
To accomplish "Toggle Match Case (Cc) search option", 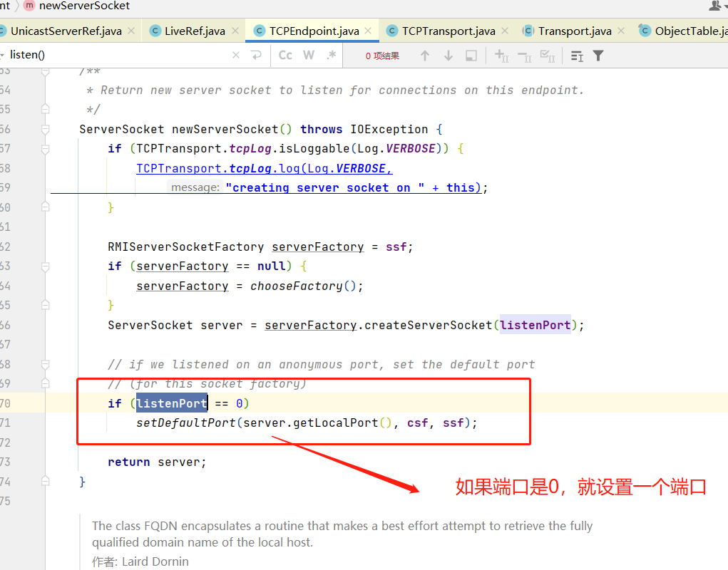I will (285, 55).
